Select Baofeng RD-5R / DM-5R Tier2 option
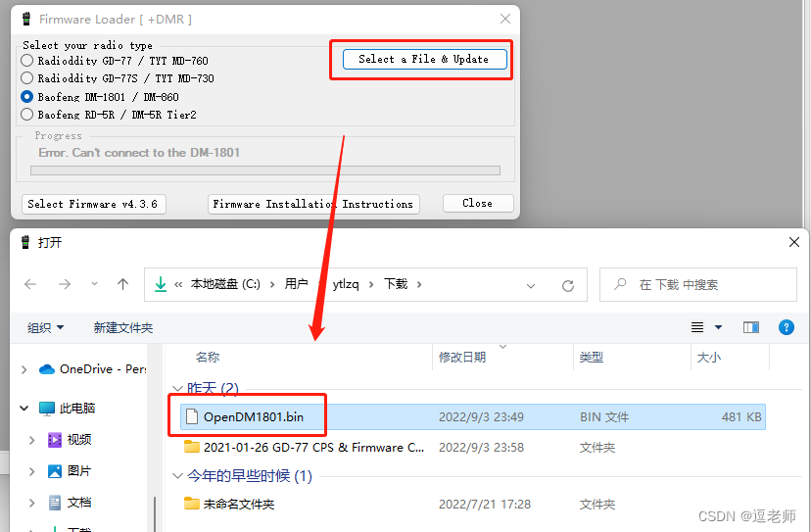Screen dimensions: 811x532 [109, 115]
